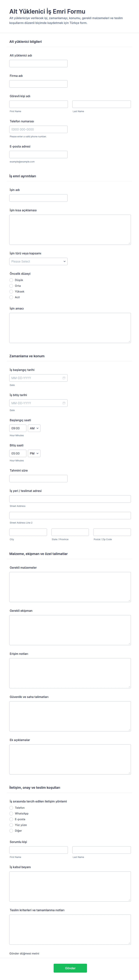Open calendar icon for İş başlangıç tarihi

[x=64, y=378]
